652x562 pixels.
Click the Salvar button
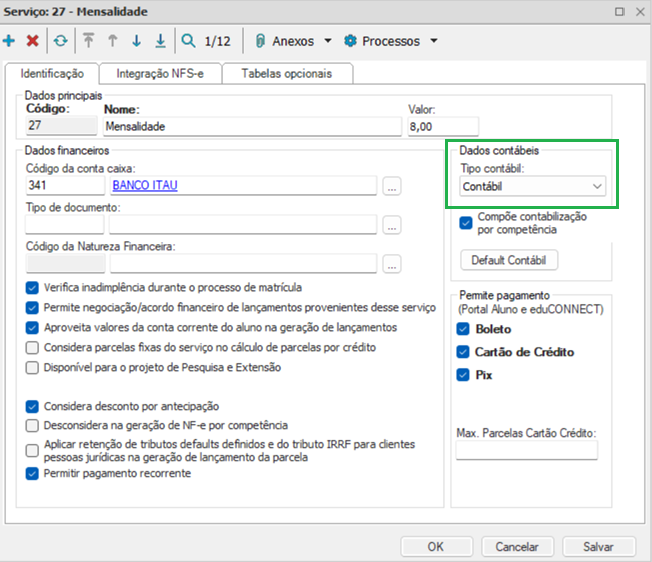click(598, 547)
